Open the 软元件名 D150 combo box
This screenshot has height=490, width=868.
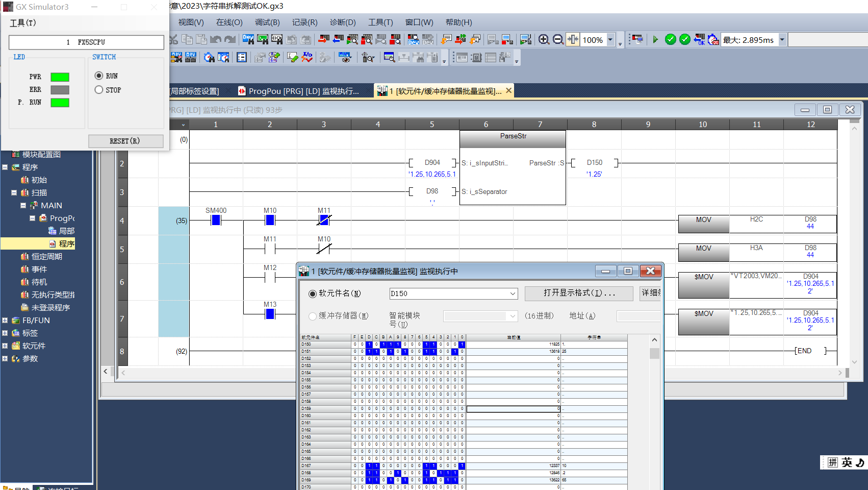pyautogui.click(x=513, y=293)
